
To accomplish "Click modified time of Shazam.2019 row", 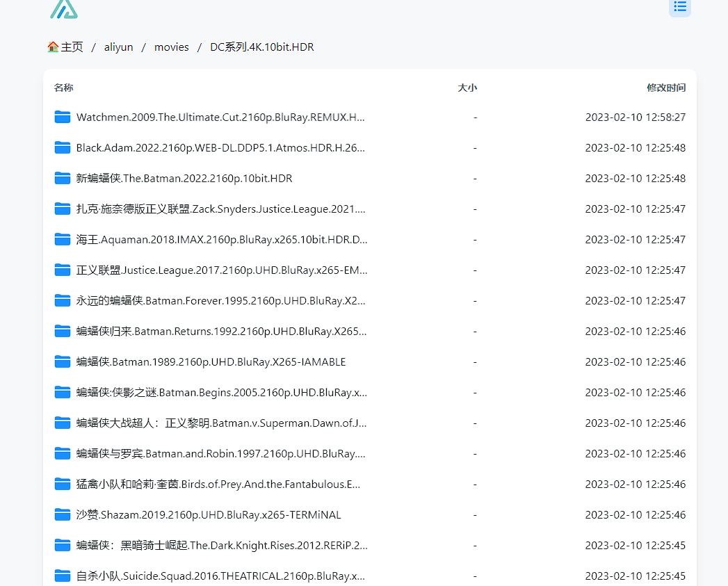I will 635,515.
